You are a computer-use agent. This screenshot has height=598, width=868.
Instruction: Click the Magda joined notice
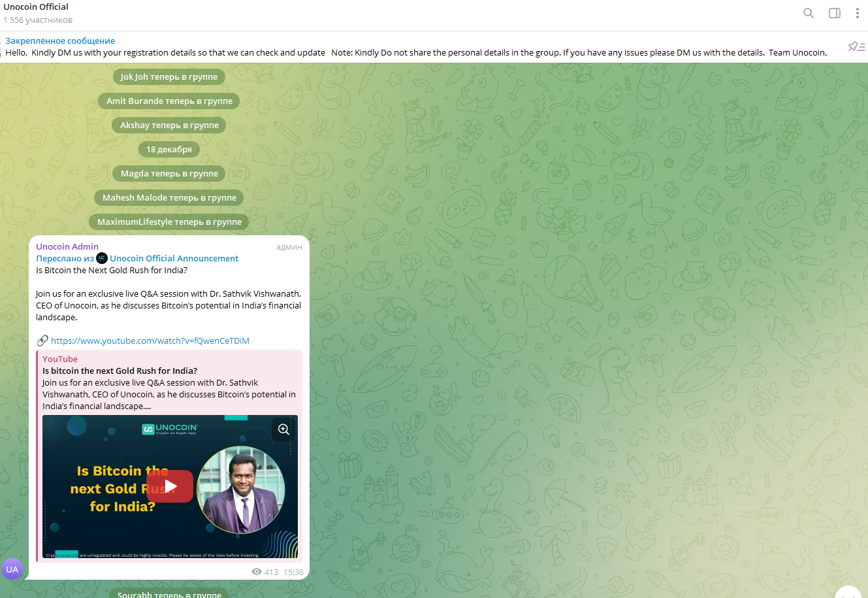(169, 173)
